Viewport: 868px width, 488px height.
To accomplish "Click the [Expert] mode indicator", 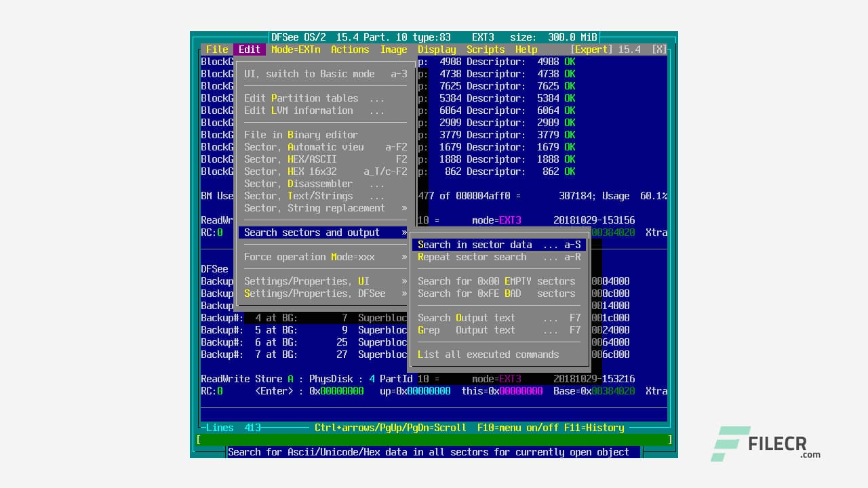I will [x=591, y=49].
